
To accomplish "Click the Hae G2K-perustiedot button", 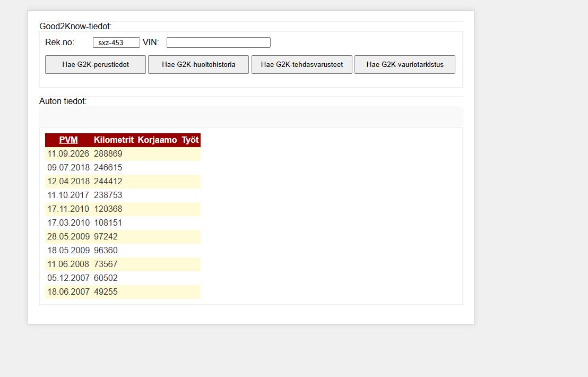I will [95, 65].
